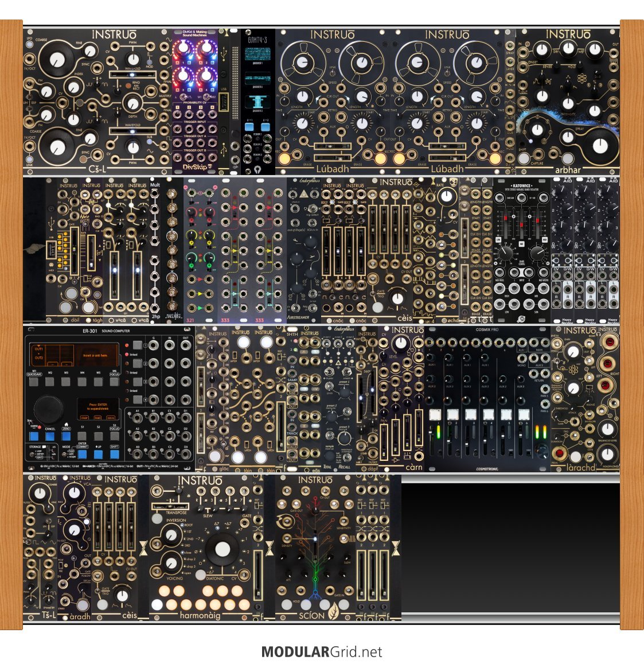Click the ER-301 D3 input jack
Screen dimensions: 644x664
tap(185, 455)
